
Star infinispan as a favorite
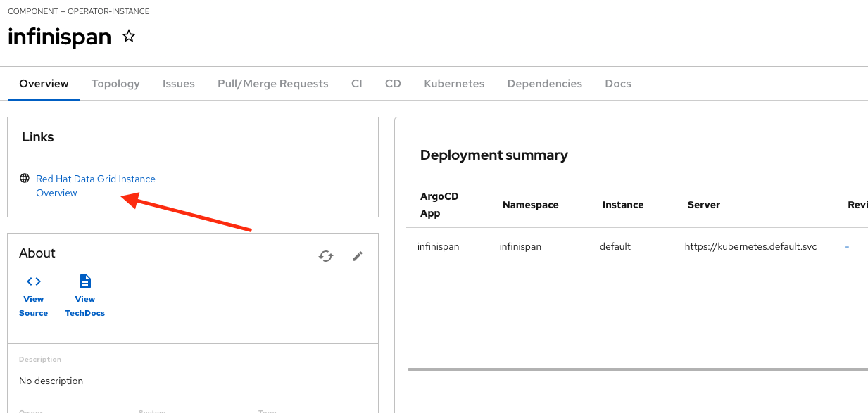pos(129,36)
